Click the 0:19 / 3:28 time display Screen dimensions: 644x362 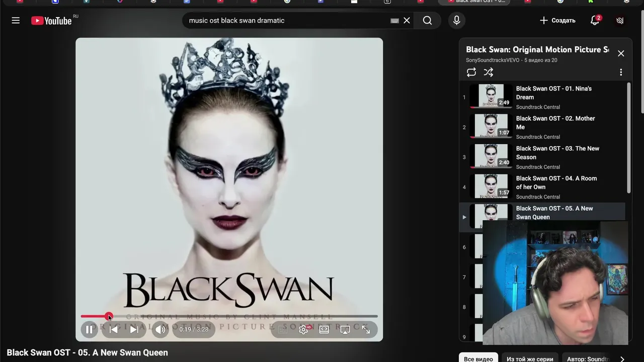[x=194, y=329]
